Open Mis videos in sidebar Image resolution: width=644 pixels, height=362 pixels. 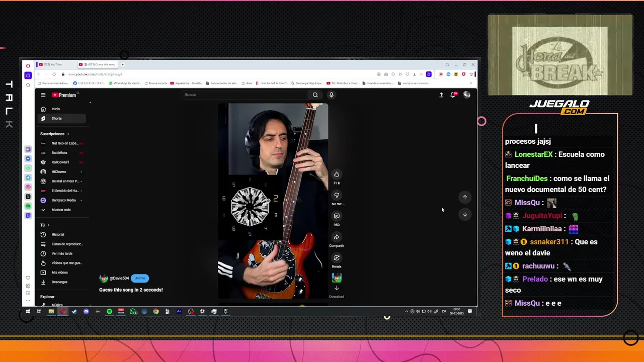tap(62, 273)
